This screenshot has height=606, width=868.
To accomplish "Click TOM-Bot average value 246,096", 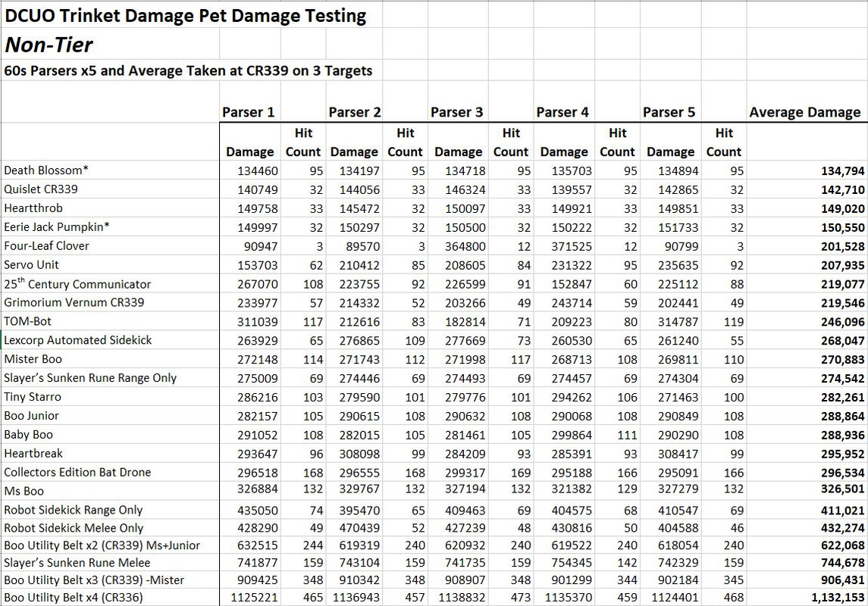I will coord(842,322).
